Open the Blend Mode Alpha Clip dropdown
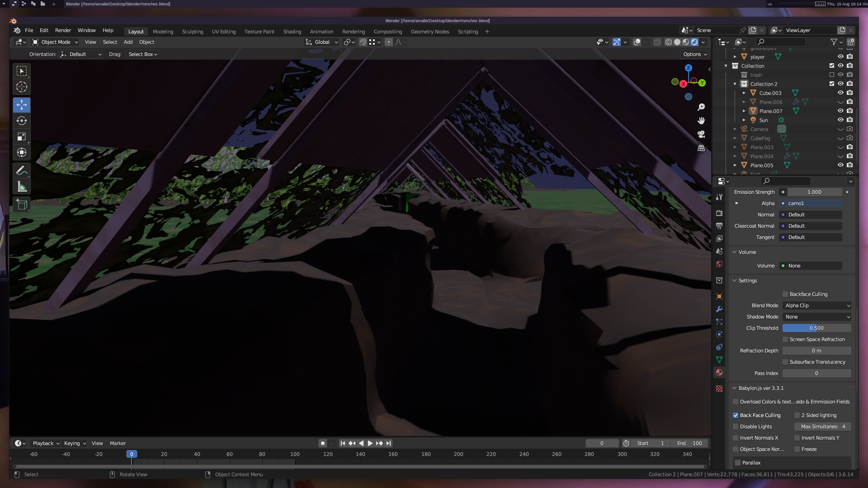Viewport: 868px width, 488px height. tap(816, 305)
